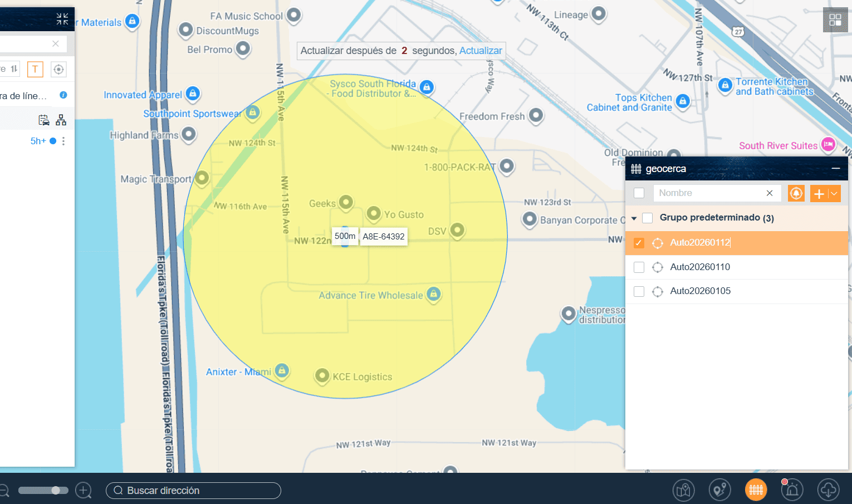Open the alarm siren icon in bottom toolbar
The width and height of the screenshot is (852, 504).
(792, 490)
